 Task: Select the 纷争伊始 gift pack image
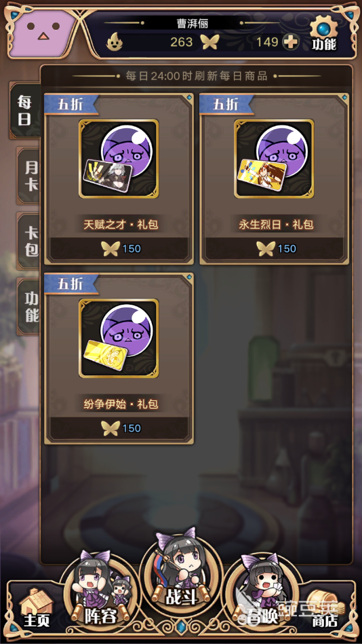[119, 339]
